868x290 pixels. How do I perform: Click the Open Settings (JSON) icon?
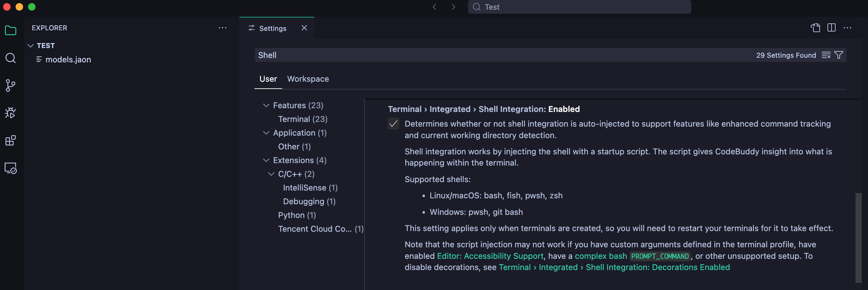pos(815,28)
